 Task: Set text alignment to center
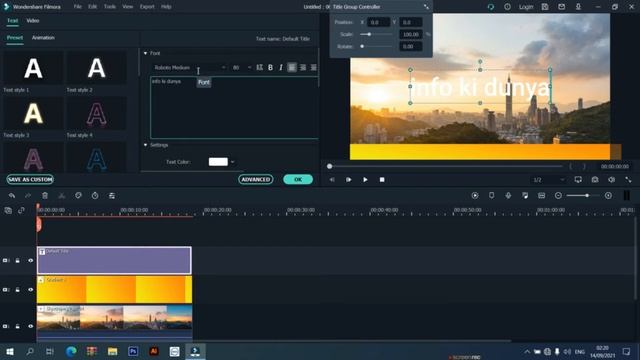303,67
